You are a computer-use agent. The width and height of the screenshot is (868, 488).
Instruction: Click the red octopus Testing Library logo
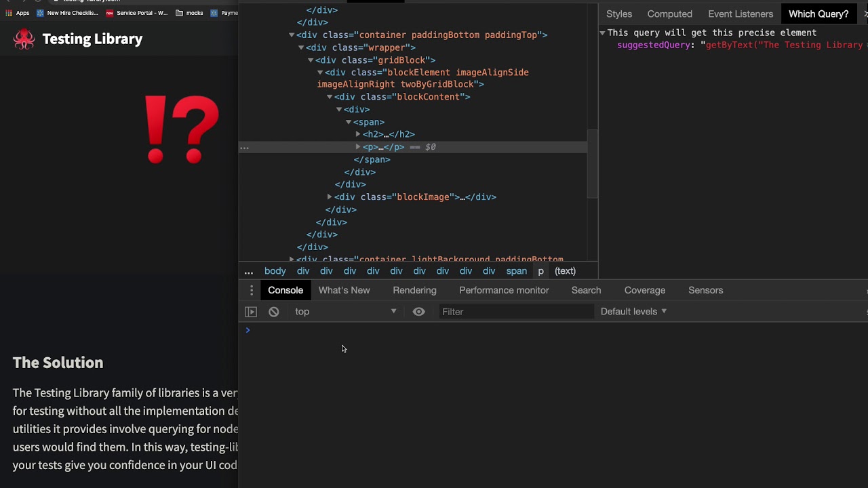tap(24, 39)
